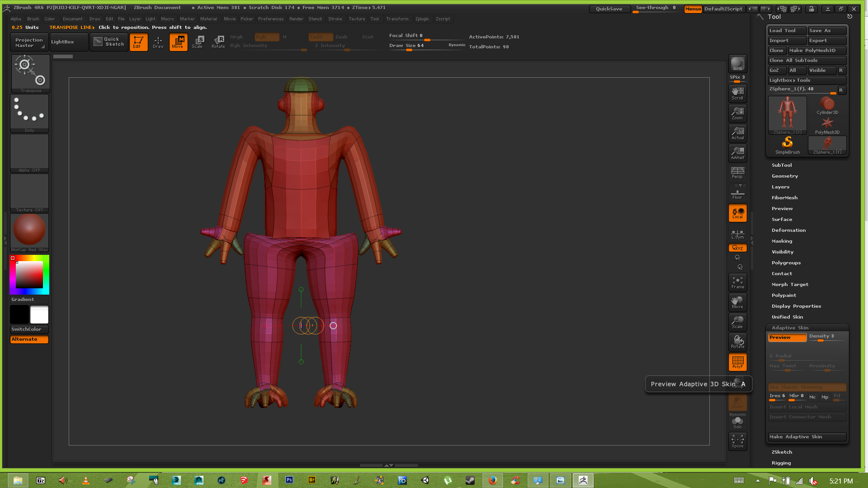Click the BPR render icon
868x488 pixels.
pyautogui.click(x=737, y=63)
